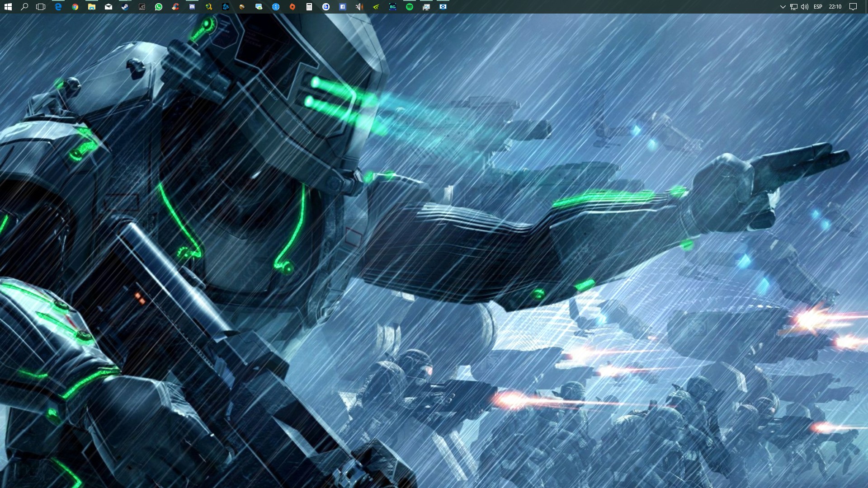
Task: Click the white-blue round icon after Calculator
Action: tap(326, 7)
